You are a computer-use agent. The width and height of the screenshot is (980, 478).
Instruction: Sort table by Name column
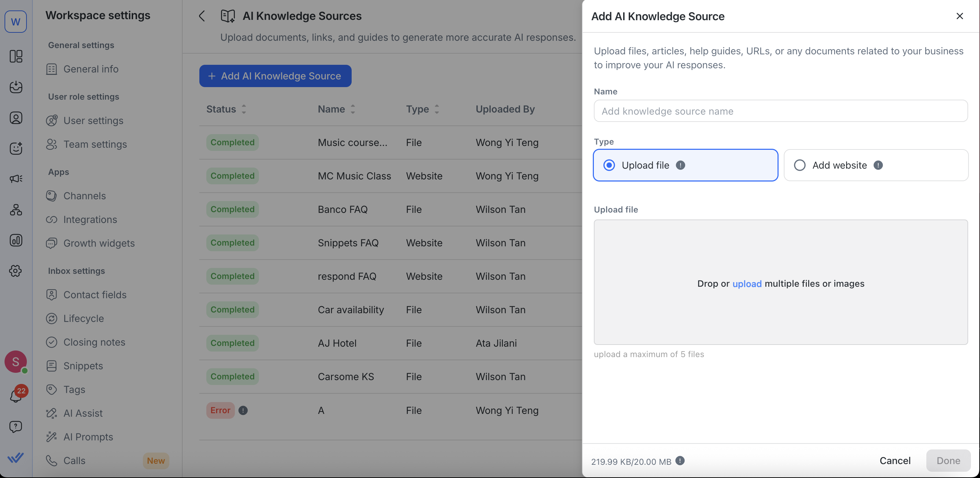353,109
